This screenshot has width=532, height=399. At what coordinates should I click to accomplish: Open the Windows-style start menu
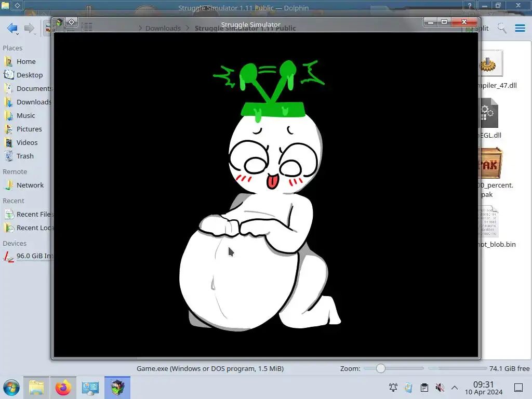[x=11, y=388]
